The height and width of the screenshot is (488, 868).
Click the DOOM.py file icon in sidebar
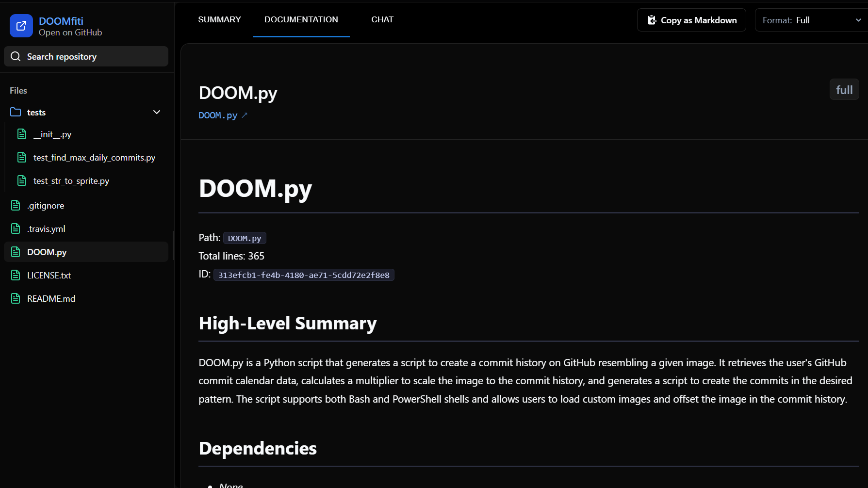16,252
